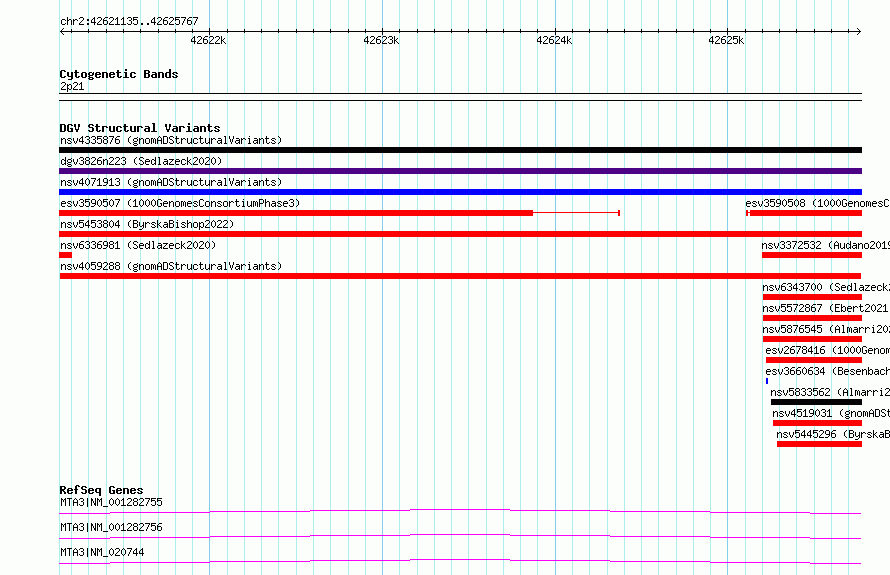
Task: Click the short red nsv6336981 bar
Action: [65, 255]
